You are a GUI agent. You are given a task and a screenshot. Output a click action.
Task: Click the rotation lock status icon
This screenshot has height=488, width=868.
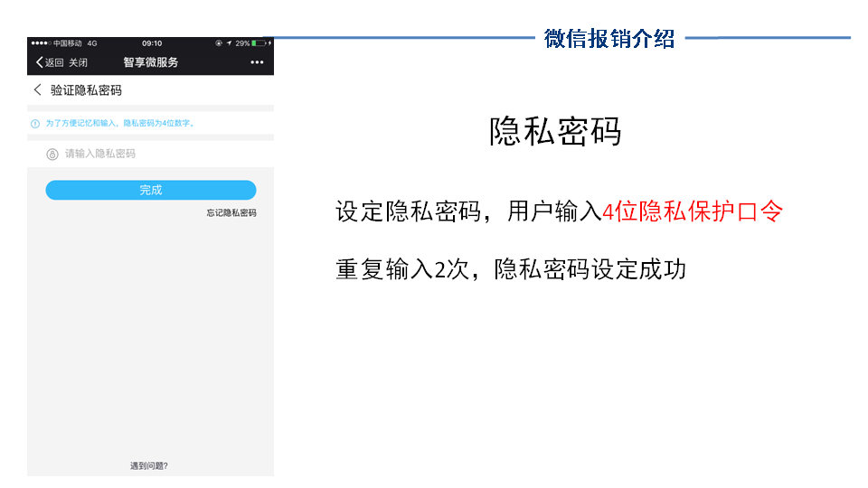pyautogui.click(x=218, y=43)
